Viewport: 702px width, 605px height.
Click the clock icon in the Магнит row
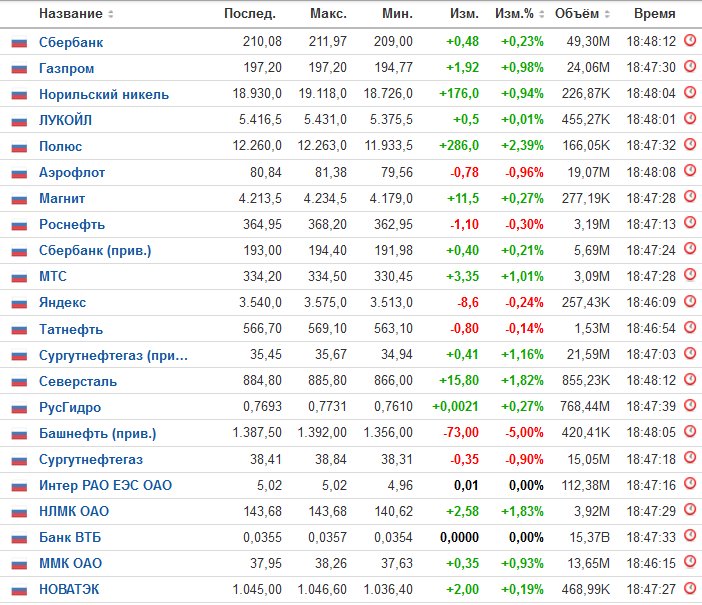coord(690,197)
